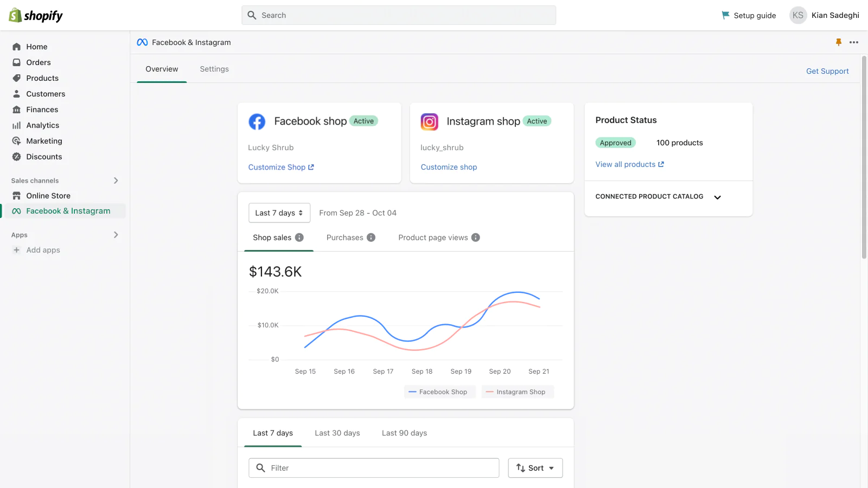Click the Instagram shop Active badge
This screenshot has height=488, width=868.
[537, 121]
